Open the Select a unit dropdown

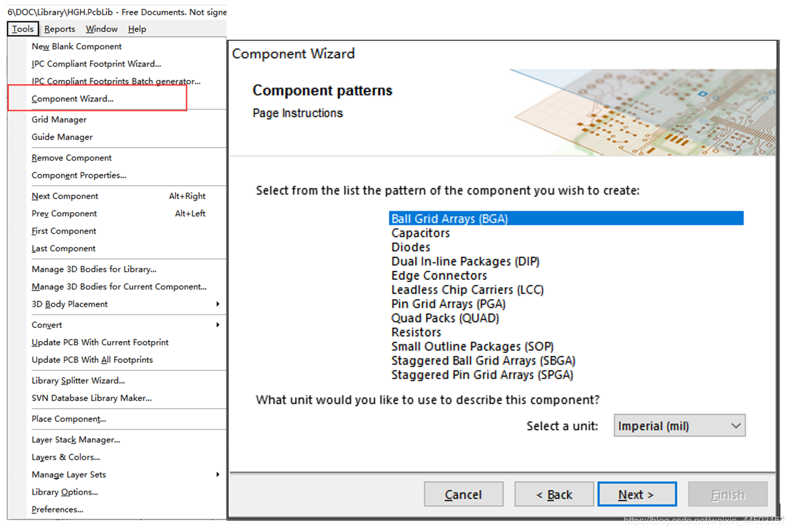pos(679,426)
